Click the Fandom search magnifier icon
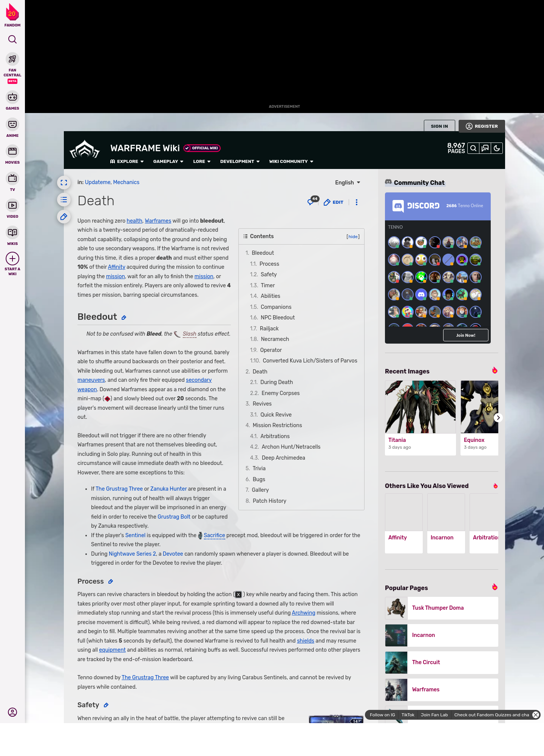Viewport: 544px width, 756px height. pyautogui.click(x=12, y=39)
